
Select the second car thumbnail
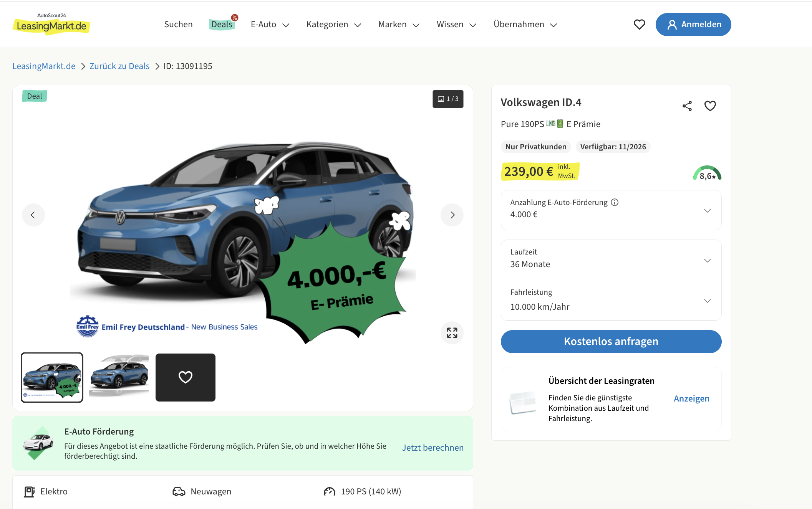pos(119,377)
